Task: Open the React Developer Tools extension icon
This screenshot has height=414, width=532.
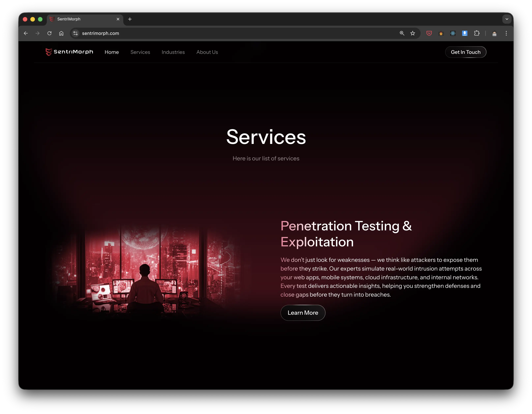Action: 453,33
